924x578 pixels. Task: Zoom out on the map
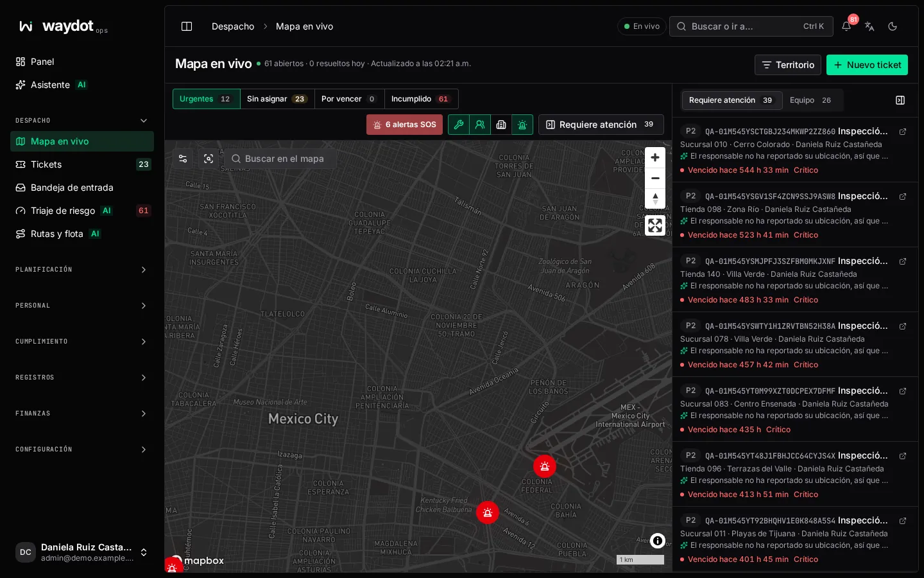point(655,179)
